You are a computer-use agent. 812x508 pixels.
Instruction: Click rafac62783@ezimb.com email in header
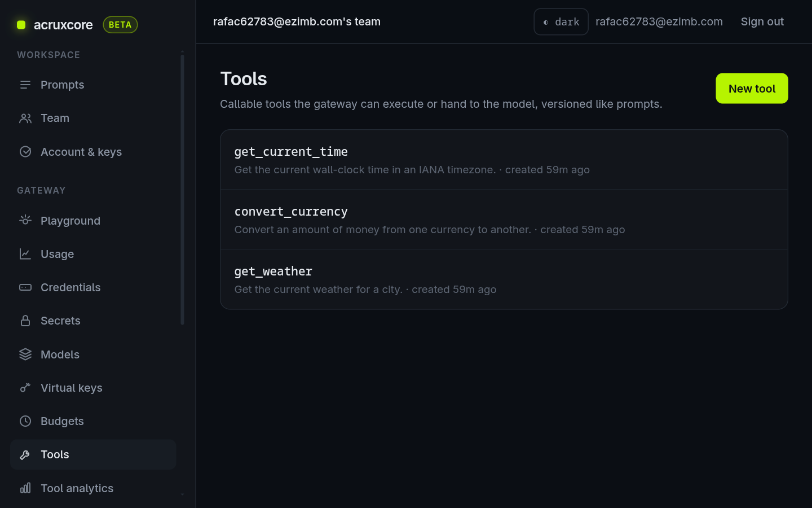click(659, 21)
